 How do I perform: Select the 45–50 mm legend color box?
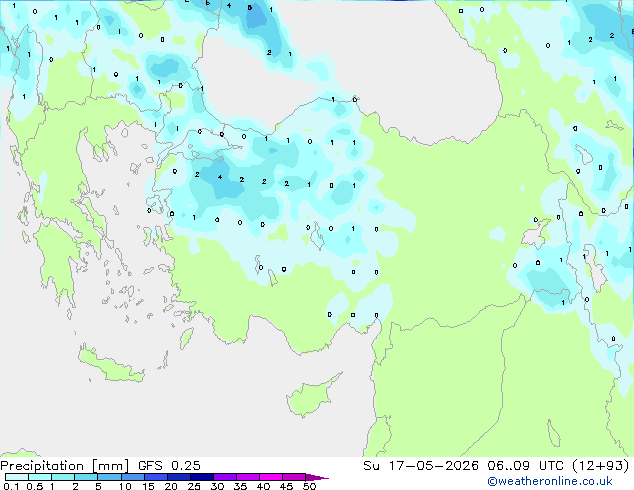pyautogui.click(x=294, y=477)
